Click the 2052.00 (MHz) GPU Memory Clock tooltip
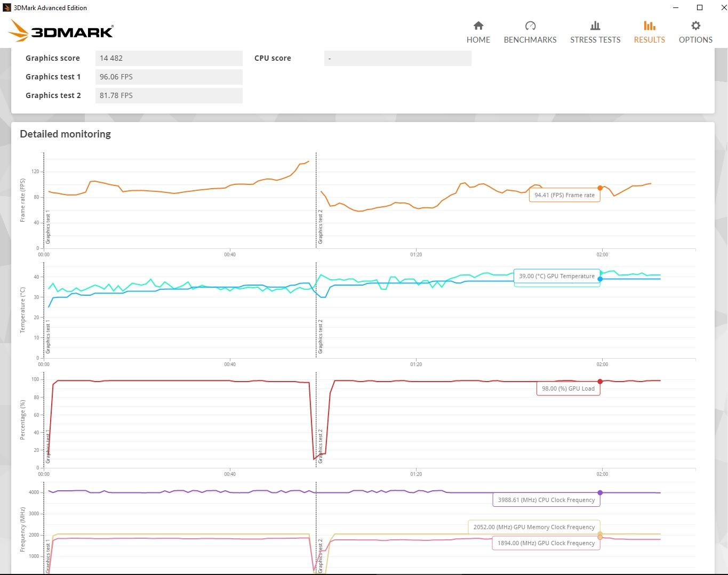 [x=534, y=527]
